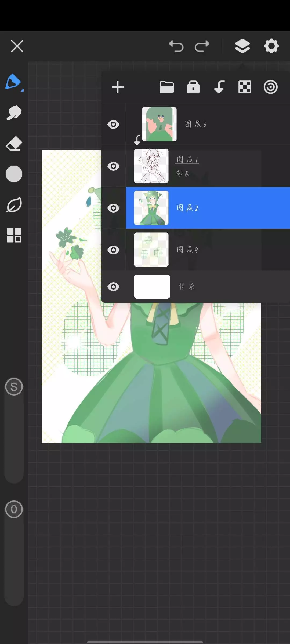Open blend mode 深色 of 图层1
The image size is (290, 644).
pos(183,174)
